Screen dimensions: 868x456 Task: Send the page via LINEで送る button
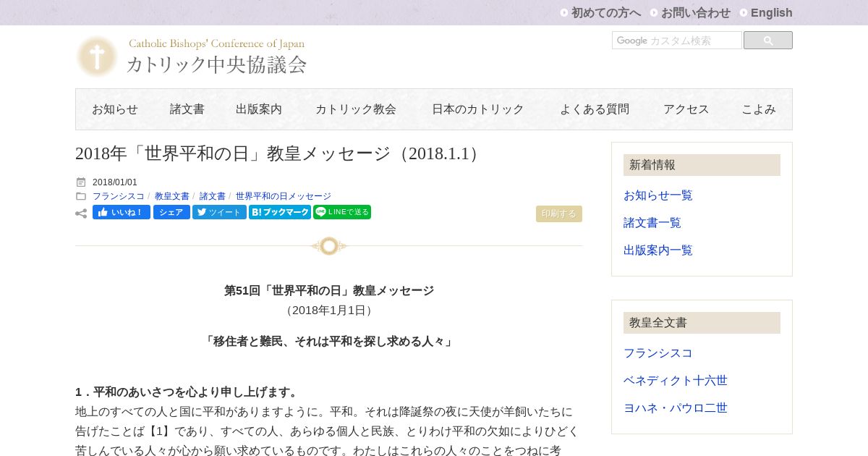(x=342, y=212)
